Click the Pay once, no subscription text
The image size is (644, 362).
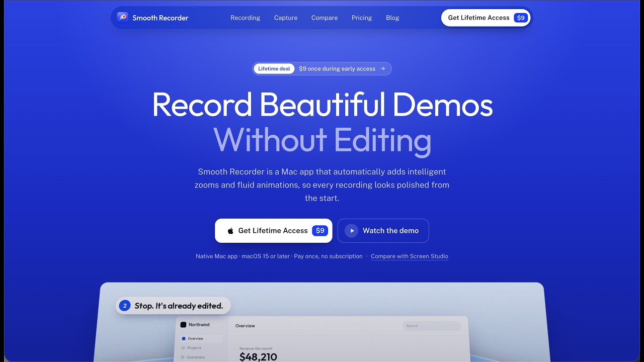point(328,256)
